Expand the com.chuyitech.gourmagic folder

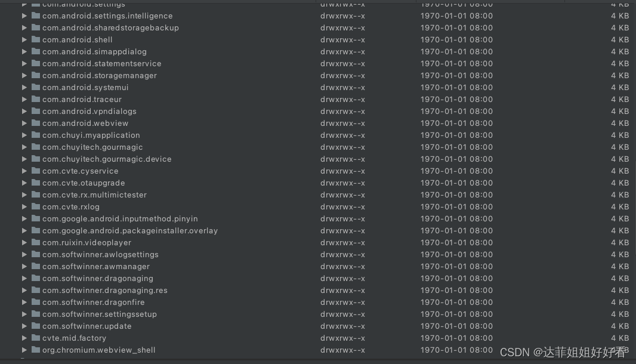coord(24,147)
